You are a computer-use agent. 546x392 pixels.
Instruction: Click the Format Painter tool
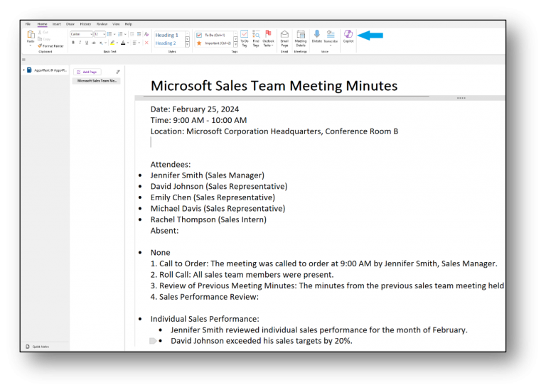(x=50, y=45)
